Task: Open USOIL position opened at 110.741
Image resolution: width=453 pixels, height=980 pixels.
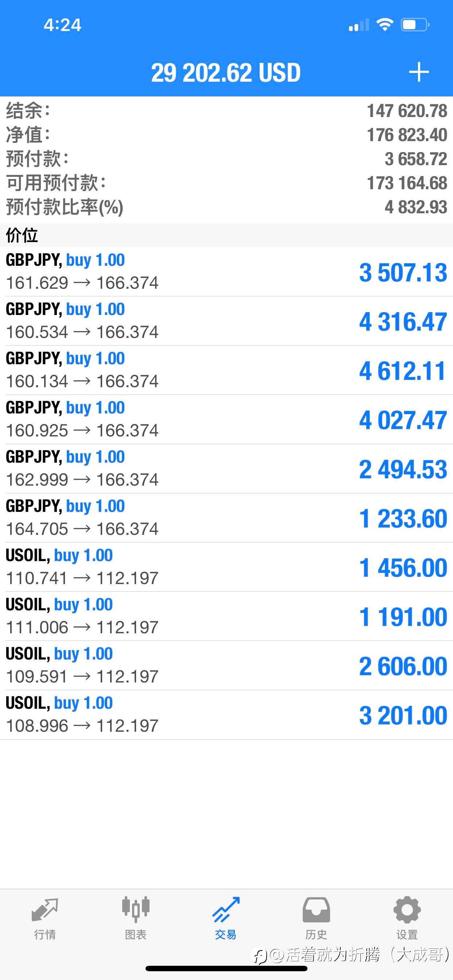Action: click(226, 567)
